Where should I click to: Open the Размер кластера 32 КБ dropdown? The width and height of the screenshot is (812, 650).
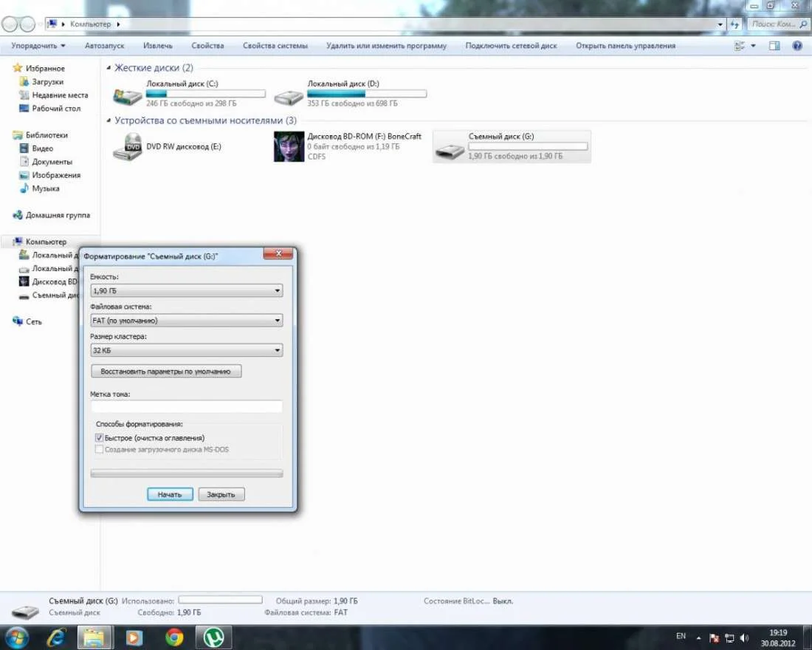[187, 350]
